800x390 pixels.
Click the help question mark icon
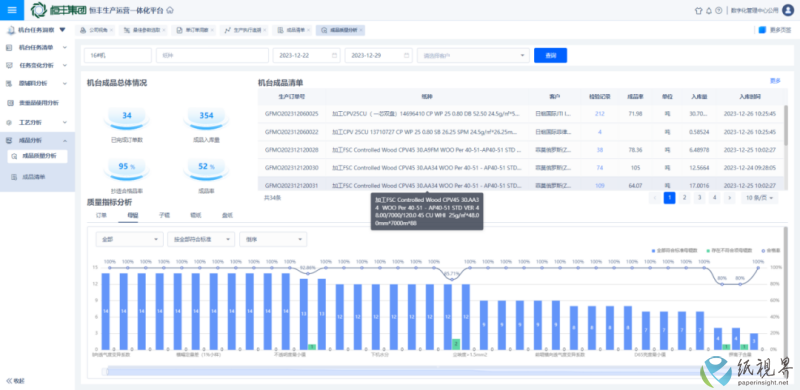[719, 10]
